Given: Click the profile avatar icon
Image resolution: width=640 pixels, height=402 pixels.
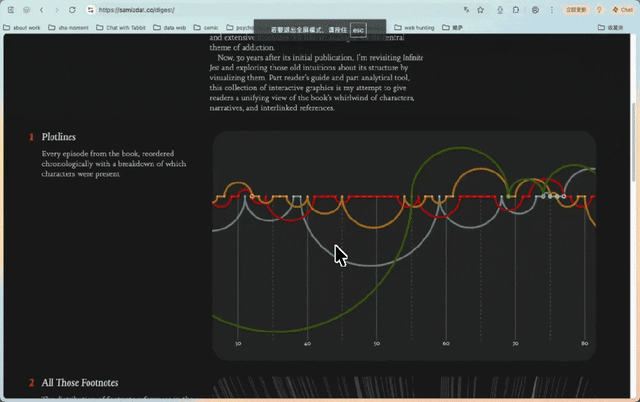Looking at the screenshot, I should 536,10.
